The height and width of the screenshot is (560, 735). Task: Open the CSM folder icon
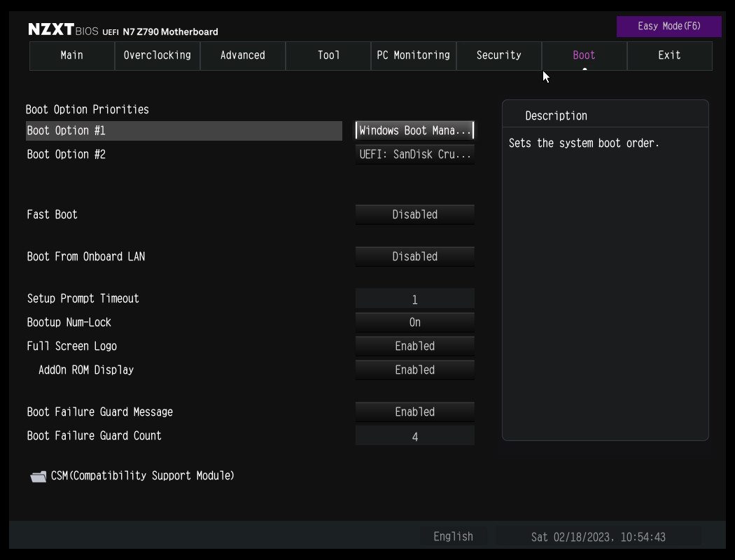[38, 477]
